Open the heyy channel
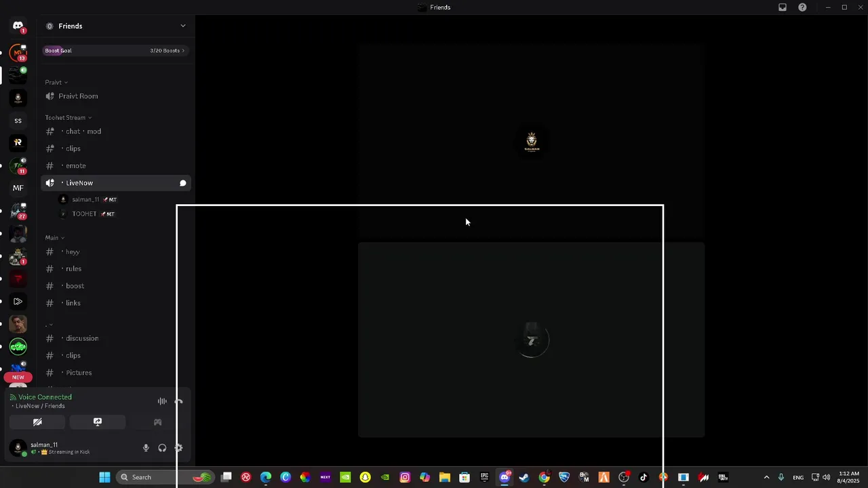This screenshot has height=488, width=868. point(116,252)
